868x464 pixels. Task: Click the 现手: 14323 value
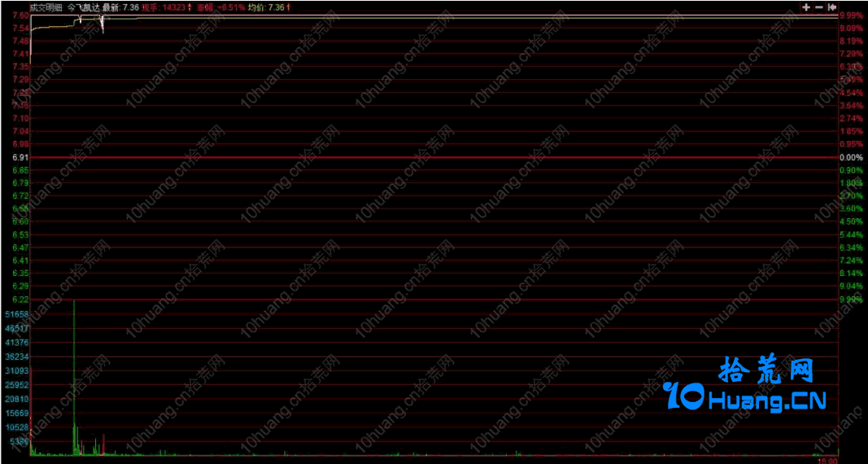point(164,7)
